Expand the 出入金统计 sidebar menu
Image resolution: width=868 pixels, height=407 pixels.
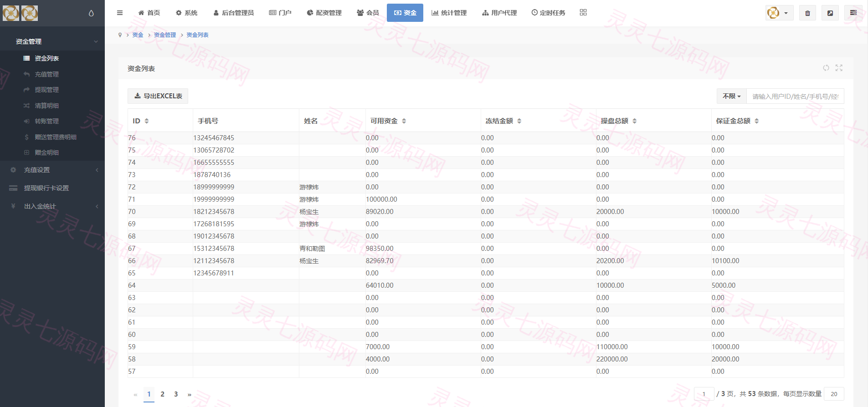[x=52, y=206]
